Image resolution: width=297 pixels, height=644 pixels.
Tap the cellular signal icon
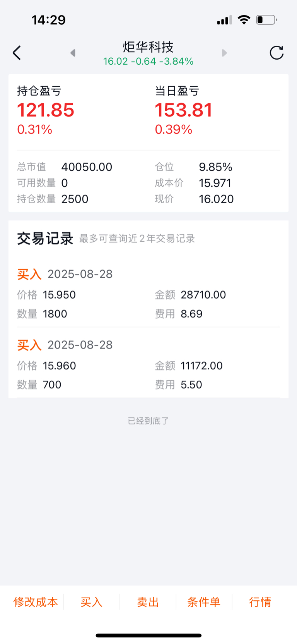coord(224,20)
